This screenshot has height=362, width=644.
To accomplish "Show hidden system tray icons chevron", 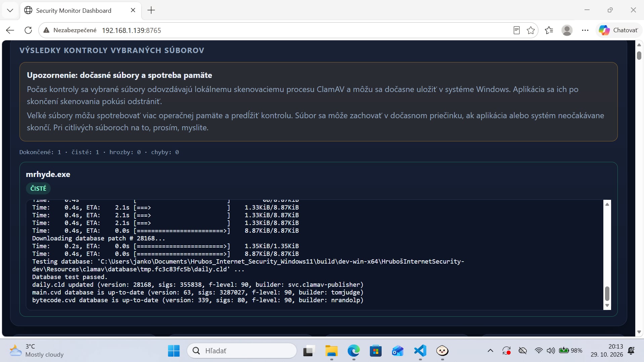I will tap(490, 351).
